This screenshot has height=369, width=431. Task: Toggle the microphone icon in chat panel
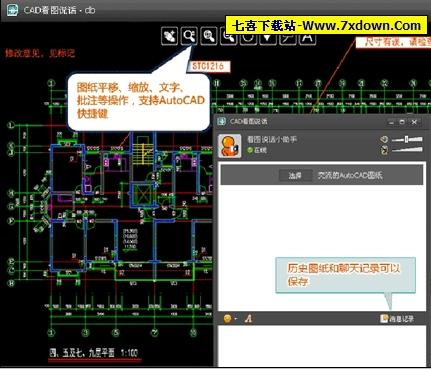coord(384,150)
